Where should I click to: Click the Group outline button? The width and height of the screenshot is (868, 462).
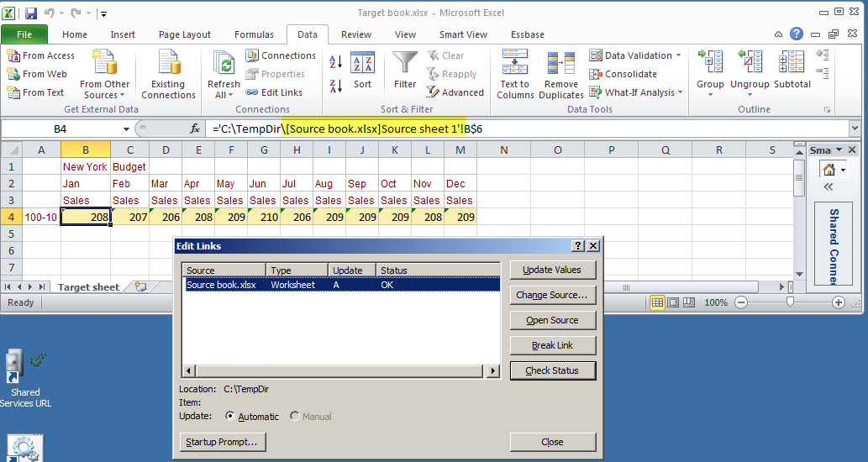point(710,73)
